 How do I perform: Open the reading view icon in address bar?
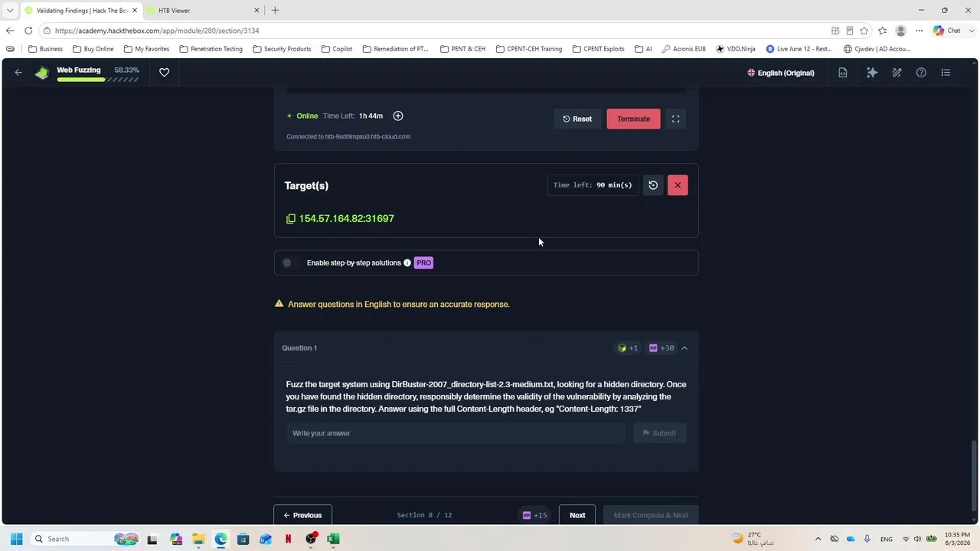point(849,31)
